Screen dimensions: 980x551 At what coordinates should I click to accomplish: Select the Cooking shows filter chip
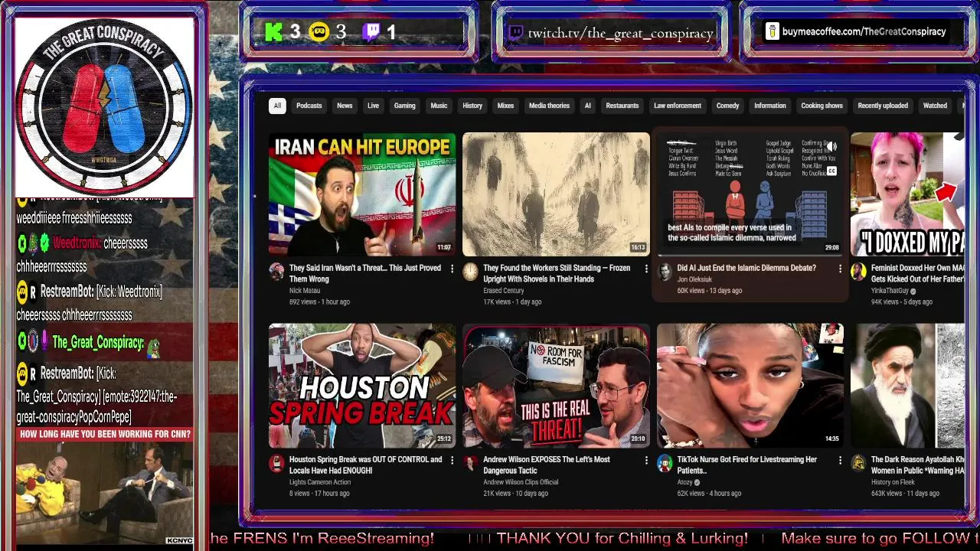(x=822, y=106)
